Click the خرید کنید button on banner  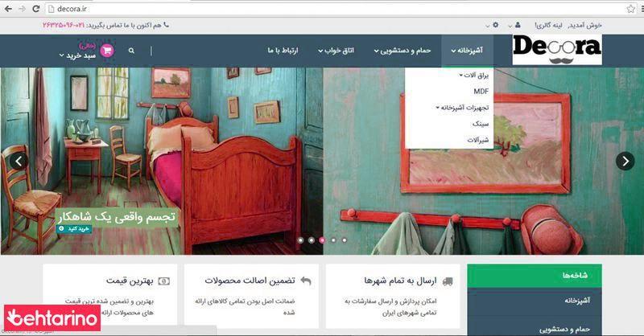[x=74, y=228]
